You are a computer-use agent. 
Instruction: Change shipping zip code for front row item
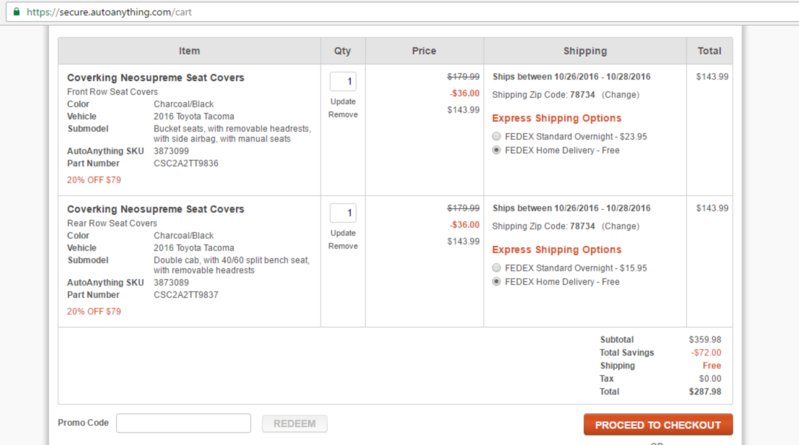(620, 95)
